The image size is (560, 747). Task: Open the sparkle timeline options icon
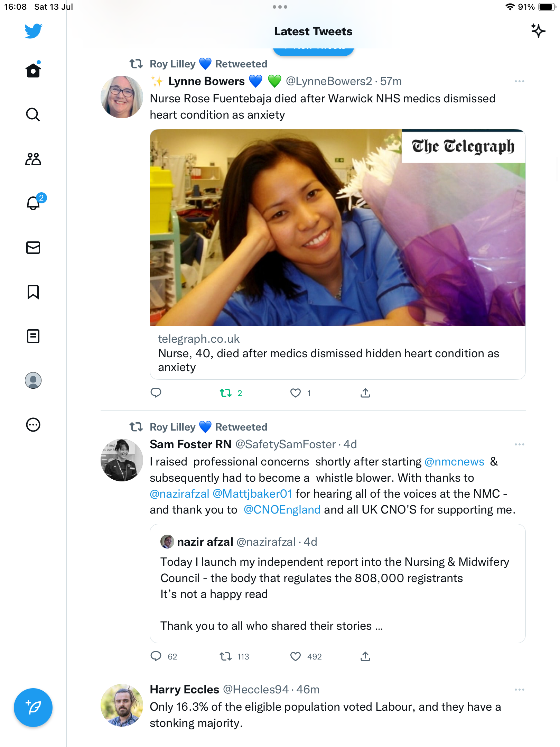[538, 31]
